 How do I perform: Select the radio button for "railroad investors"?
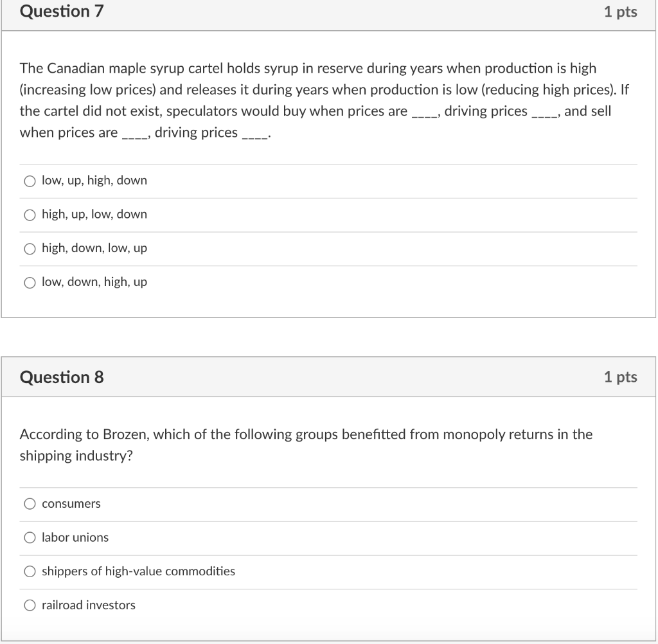[30, 605]
